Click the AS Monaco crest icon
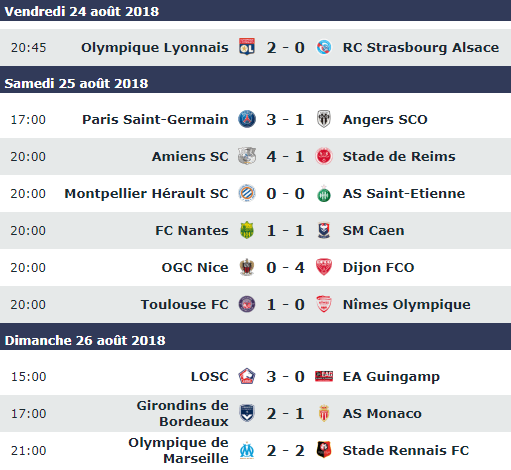The image size is (511, 470). click(324, 413)
